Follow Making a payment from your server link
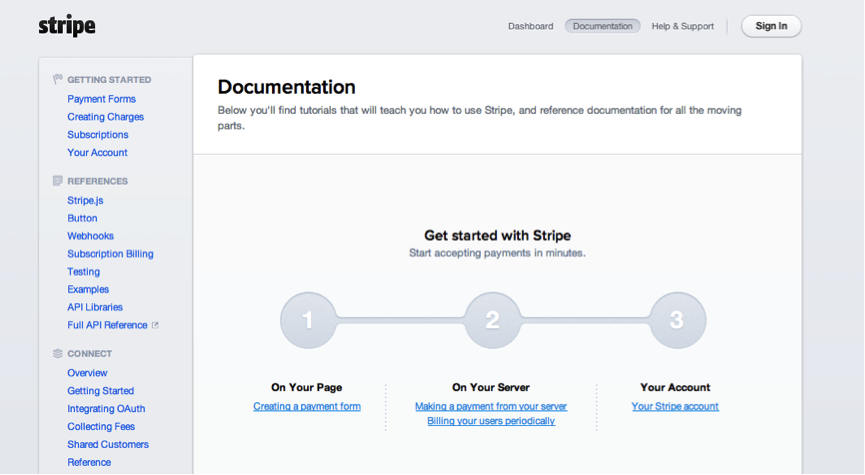This screenshot has width=865, height=475. 491,407
